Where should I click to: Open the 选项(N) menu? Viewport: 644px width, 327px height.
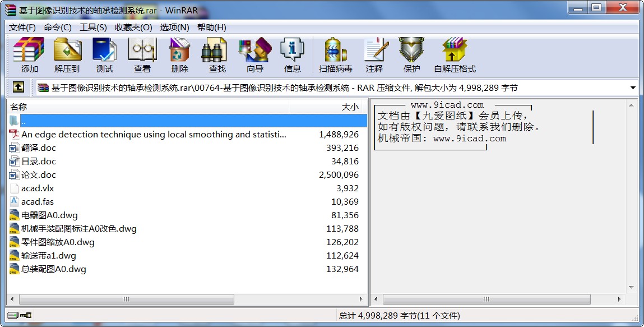click(x=174, y=27)
